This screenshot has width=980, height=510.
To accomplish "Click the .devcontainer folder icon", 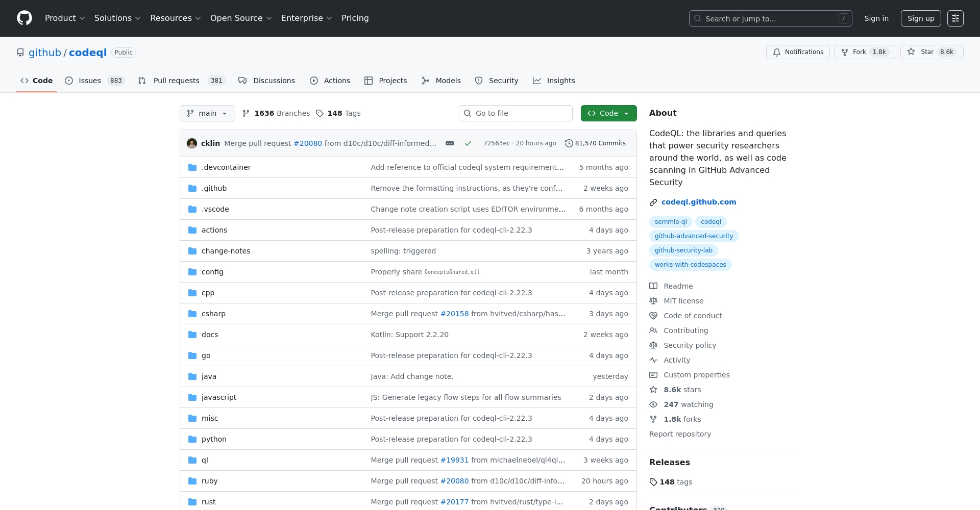I will (192, 167).
